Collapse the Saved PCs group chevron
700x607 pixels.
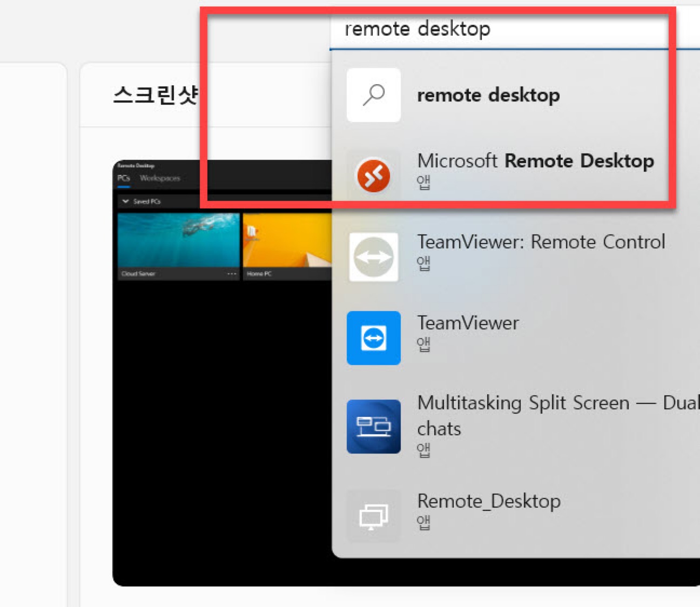pos(125,201)
